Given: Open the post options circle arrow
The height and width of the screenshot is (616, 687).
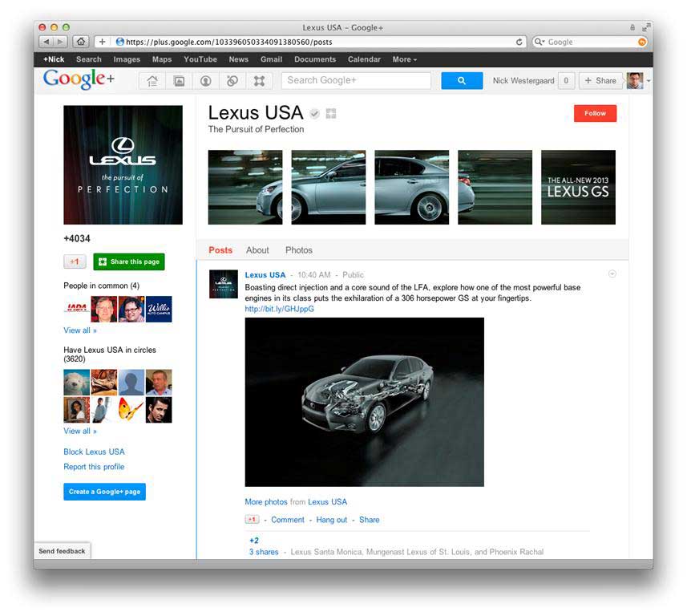Looking at the screenshot, I should (x=612, y=274).
